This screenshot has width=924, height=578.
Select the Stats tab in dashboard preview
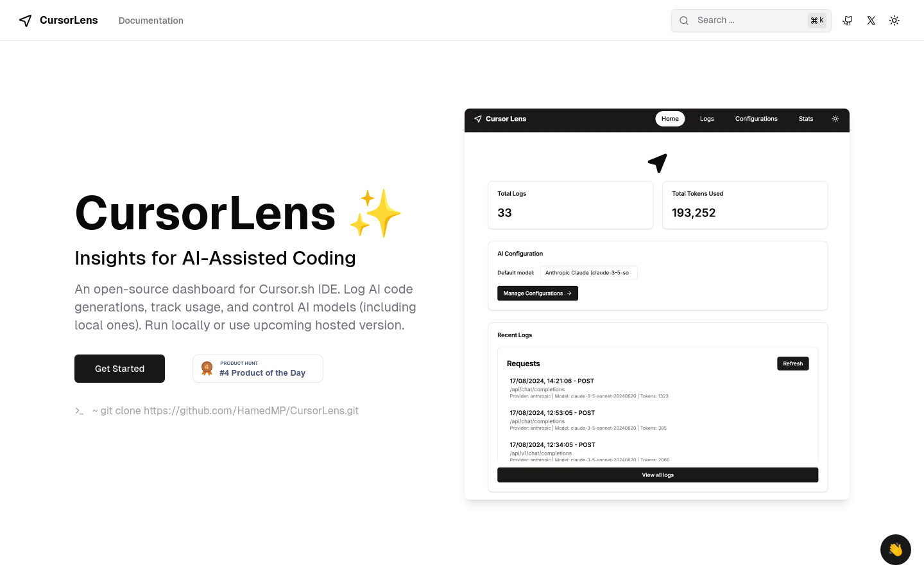tap(805, 119)
